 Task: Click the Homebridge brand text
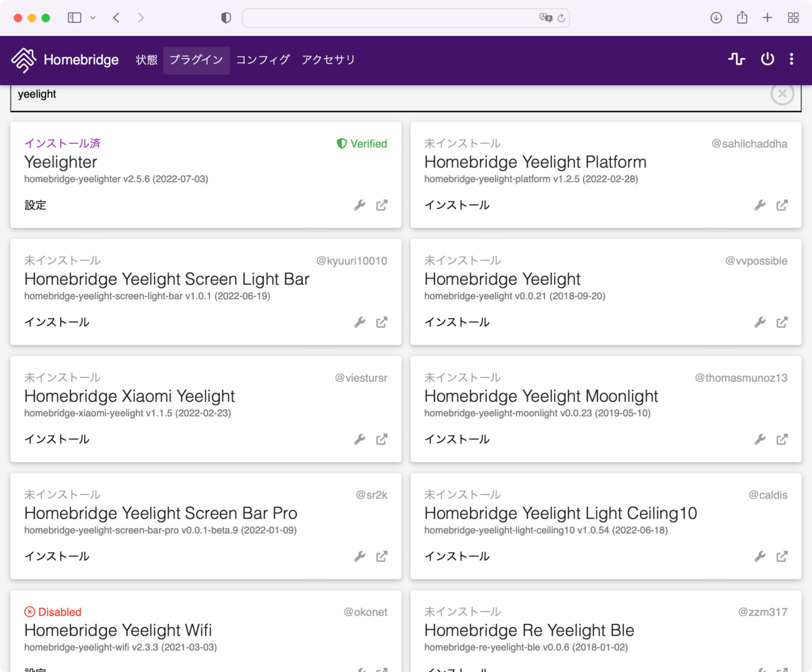[81, 60]
